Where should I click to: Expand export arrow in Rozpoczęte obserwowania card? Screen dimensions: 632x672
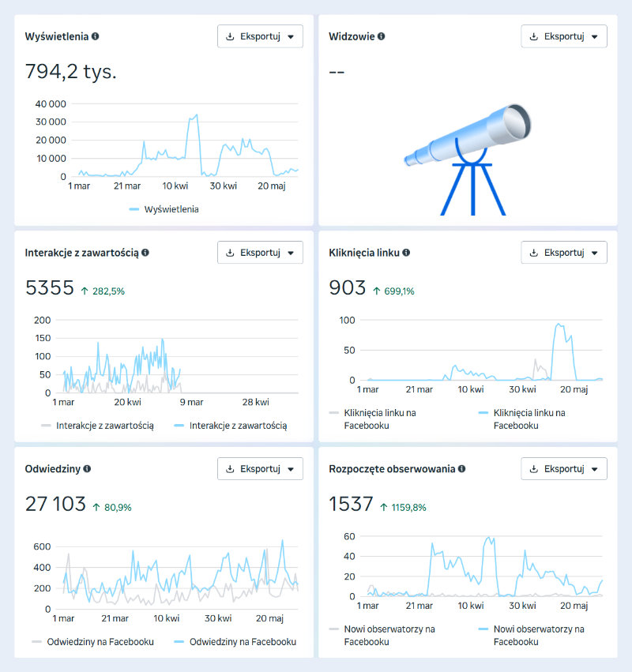tap(594, 468)
